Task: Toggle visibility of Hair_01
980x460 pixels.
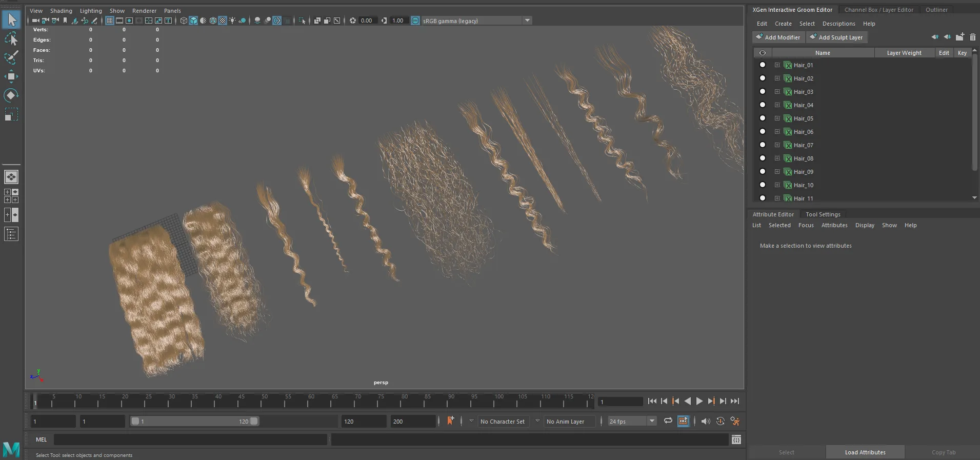Action: click(x=762, y=65)
